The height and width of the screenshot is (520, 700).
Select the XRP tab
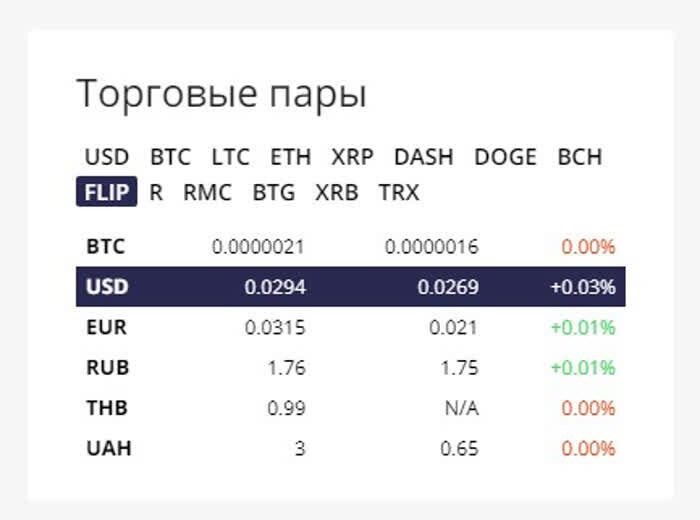coord(352,157)
